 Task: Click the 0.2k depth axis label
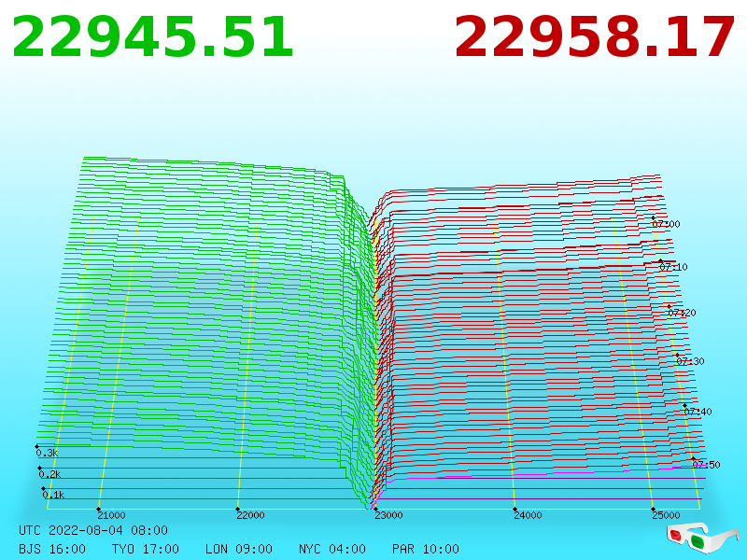[50, 474]
